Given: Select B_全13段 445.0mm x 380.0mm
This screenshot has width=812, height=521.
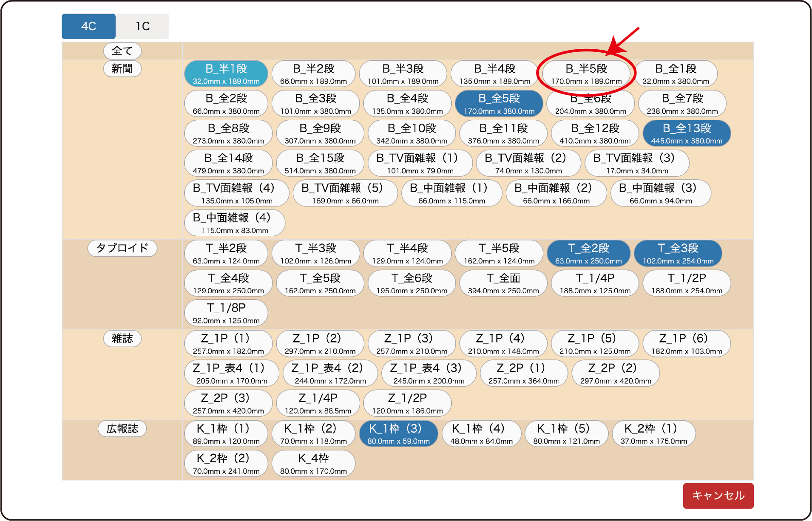Looking at the screenshot, I should pos(687,133).
